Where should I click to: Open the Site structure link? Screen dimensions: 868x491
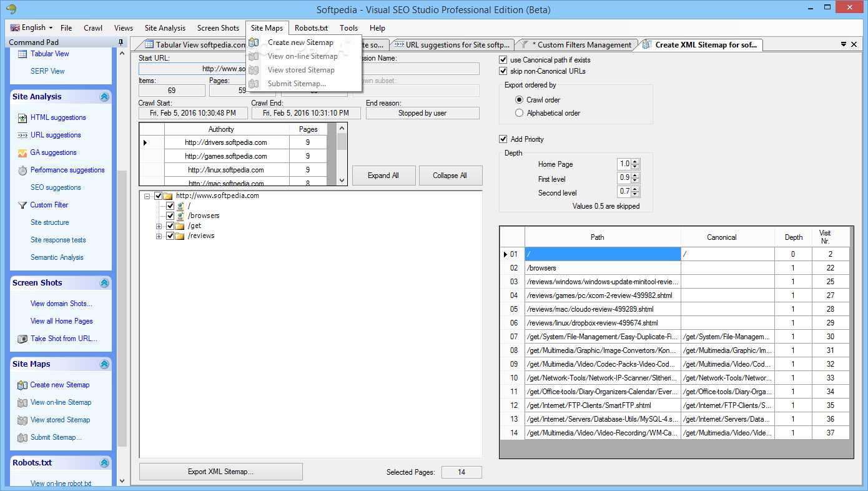point(50,222)
